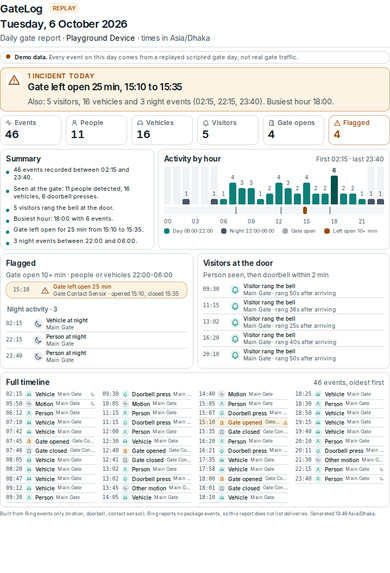Click '5 visitors rang the bell at the door.' bullet
This screenshot has height=573, width=390.
pos(64,208)
